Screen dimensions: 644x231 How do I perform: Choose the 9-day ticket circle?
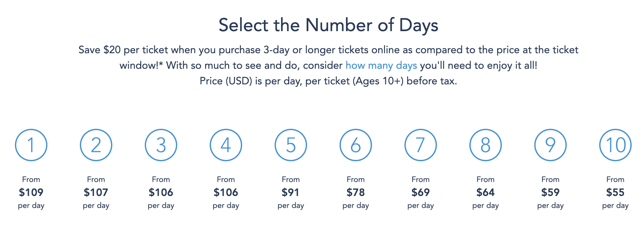tap(551, 145)
